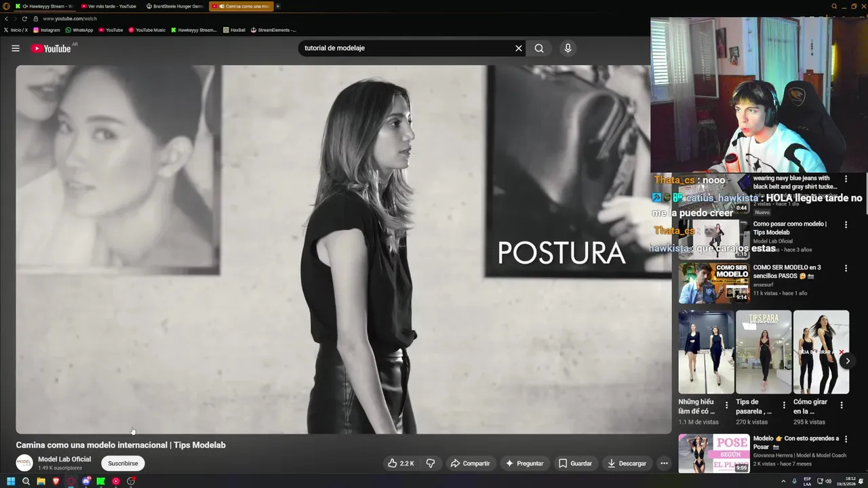The width and height of the screenshot is (868, 488).
Task: Open the StreamElements bookmark
Action: tap(273, 30)
